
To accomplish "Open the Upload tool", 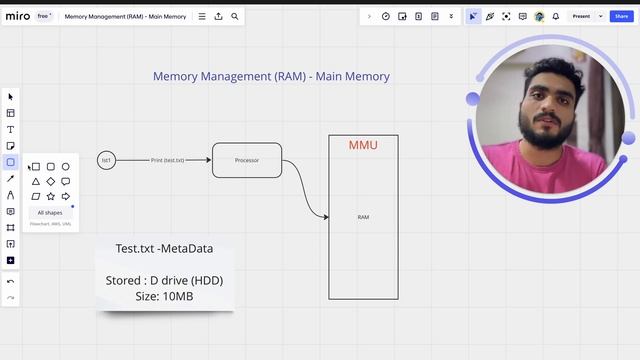I will click(11, 244).
